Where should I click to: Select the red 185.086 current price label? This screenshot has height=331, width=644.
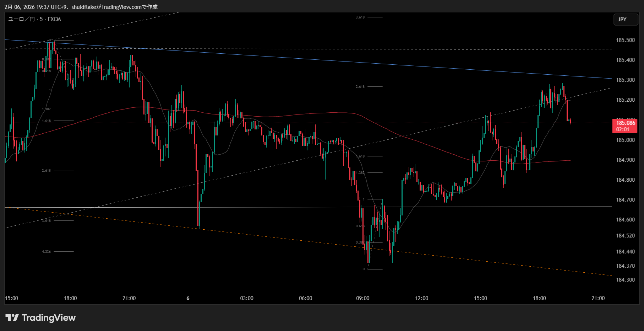coord(625,123)
